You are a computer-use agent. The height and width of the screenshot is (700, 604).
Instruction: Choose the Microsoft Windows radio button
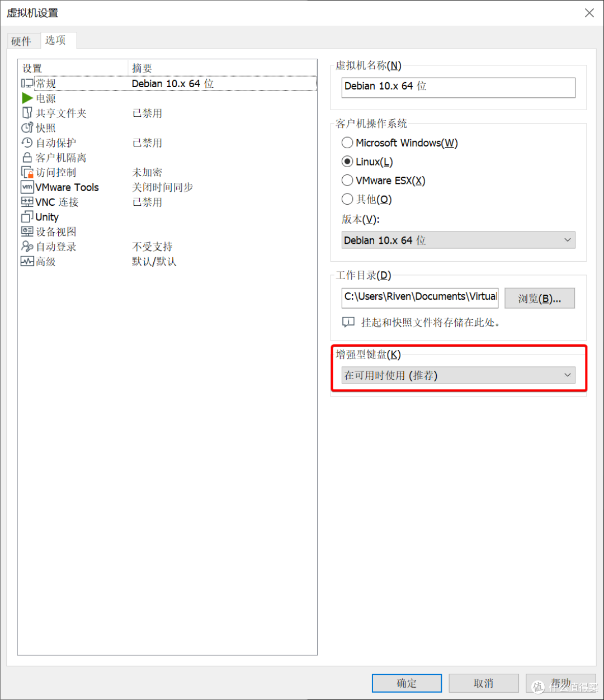click(347, 143)
